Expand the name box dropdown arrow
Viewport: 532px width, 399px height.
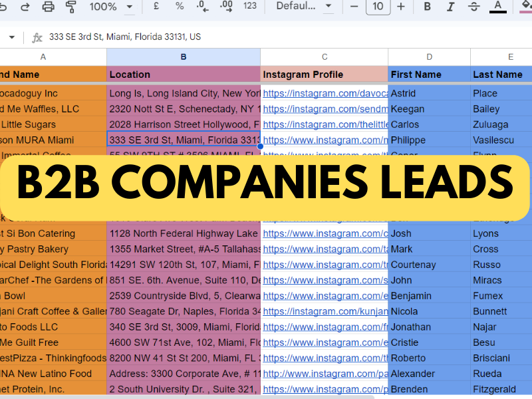click(x=12, y=37)
